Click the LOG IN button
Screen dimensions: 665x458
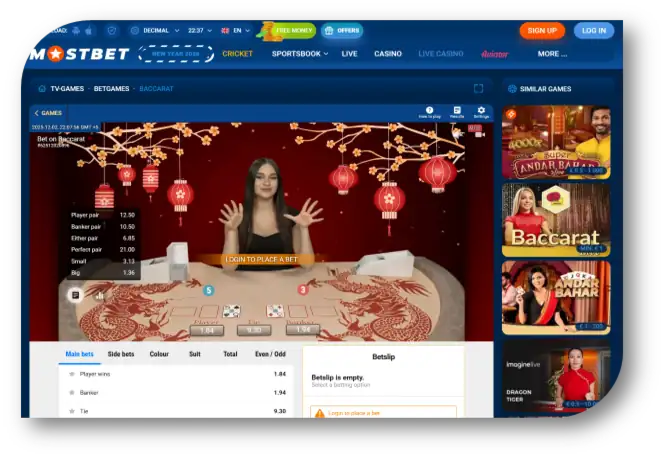pos(594,31)
